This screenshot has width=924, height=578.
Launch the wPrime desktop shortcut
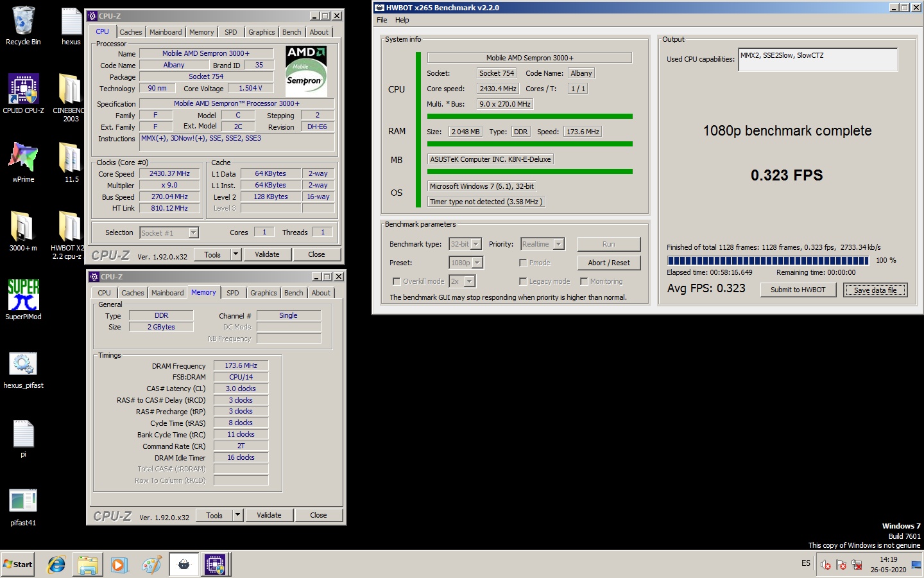point(23,162)
